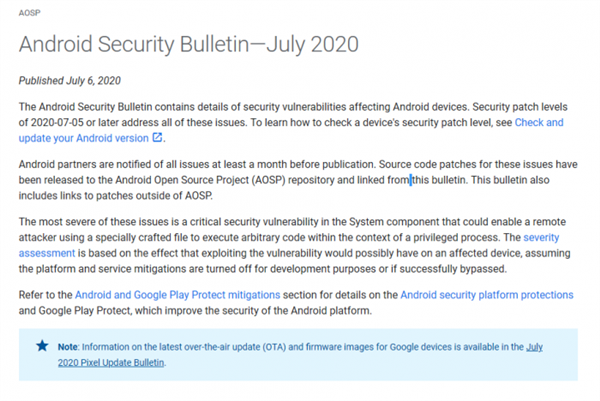Open the 'Check and' link text

539,122
